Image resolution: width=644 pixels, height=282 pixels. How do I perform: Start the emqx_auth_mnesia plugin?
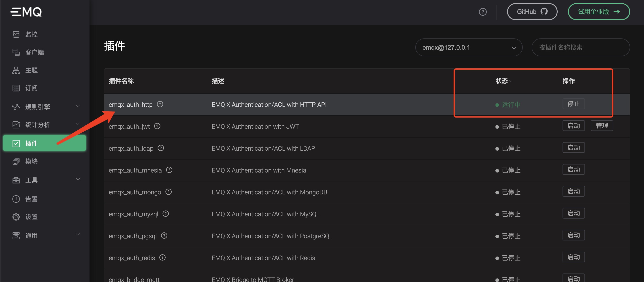pos(574,169)
